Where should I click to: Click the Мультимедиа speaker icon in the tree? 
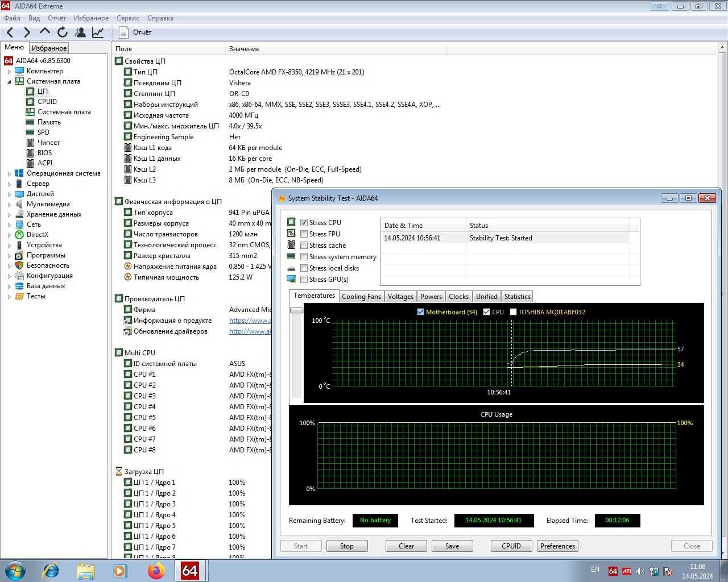[x=19, y=204]
